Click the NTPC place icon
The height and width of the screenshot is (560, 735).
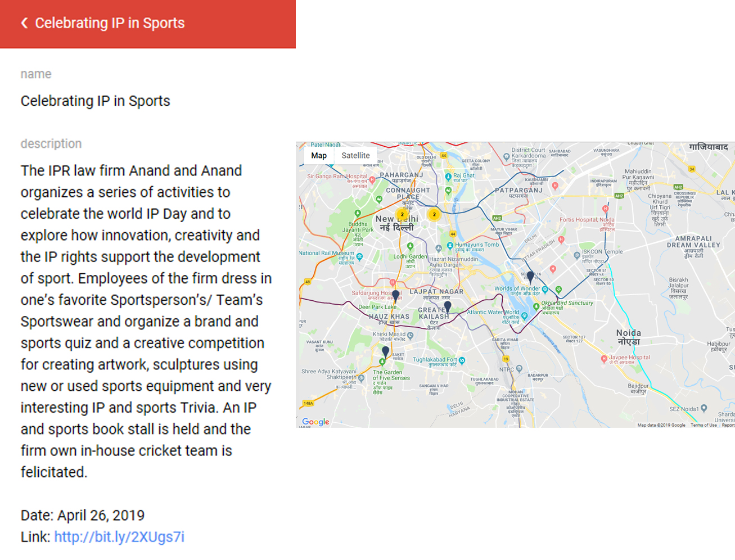coord(519,369)
